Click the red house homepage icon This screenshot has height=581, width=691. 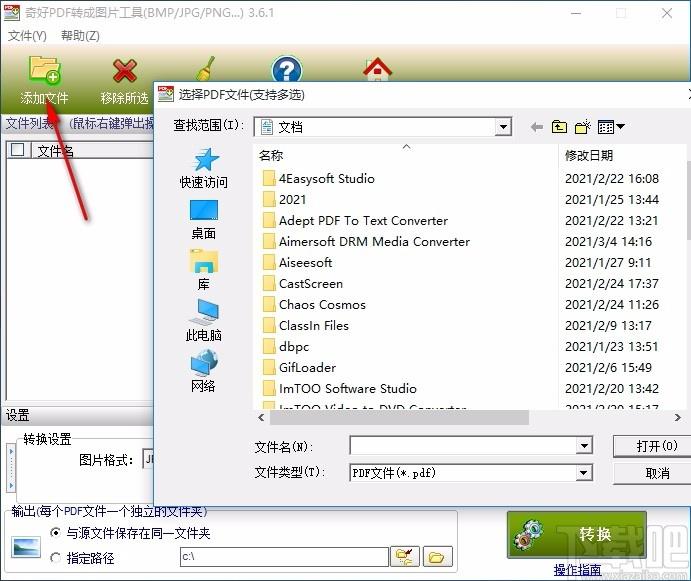[377, 69]
